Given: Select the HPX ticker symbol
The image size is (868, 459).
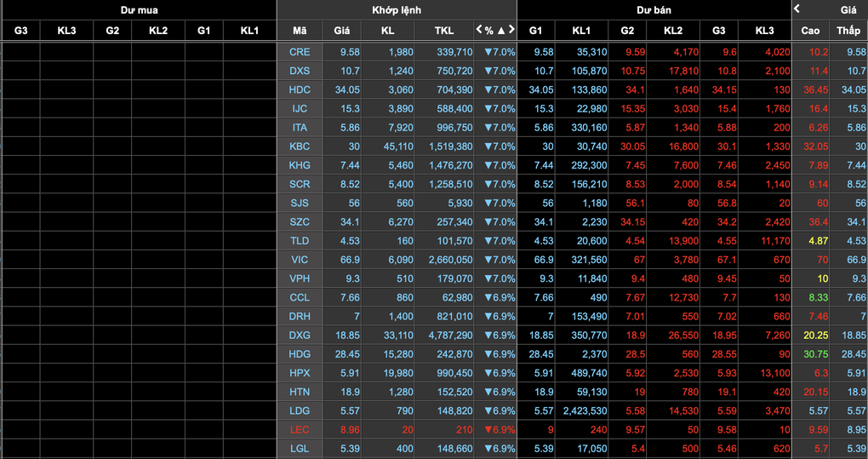Looking at the screenshot, I should coord(300,373).
